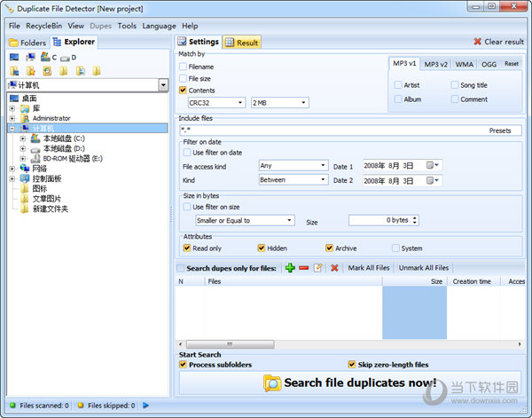Open the Kind Between dropdown
Screen dimensions: 532x418
pyautogui.click(x=293, y=179)
